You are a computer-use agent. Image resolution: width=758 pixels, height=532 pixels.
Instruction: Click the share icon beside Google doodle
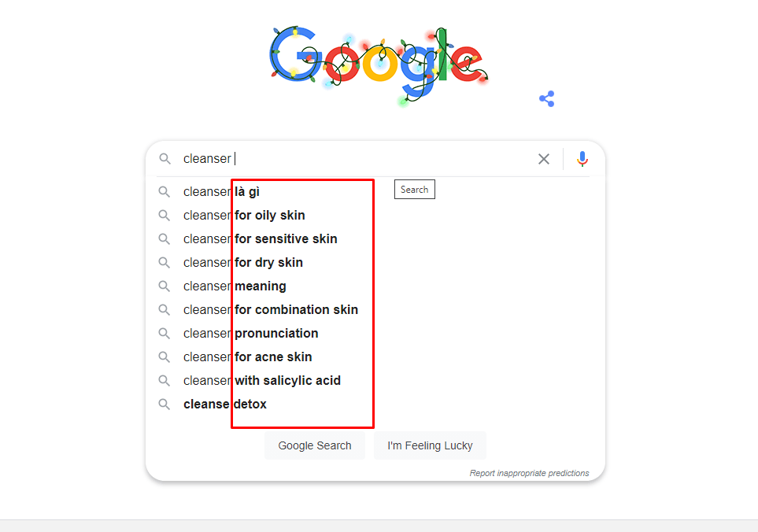547,99
